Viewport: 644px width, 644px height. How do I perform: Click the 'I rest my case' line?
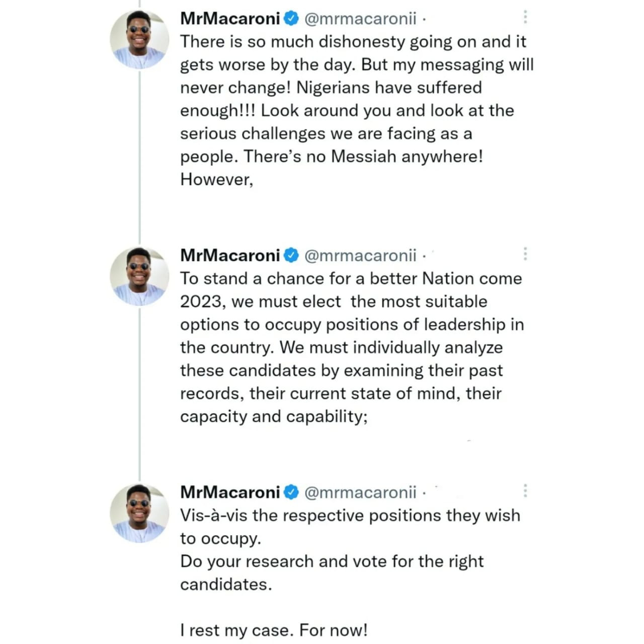[x=274, y=630]
